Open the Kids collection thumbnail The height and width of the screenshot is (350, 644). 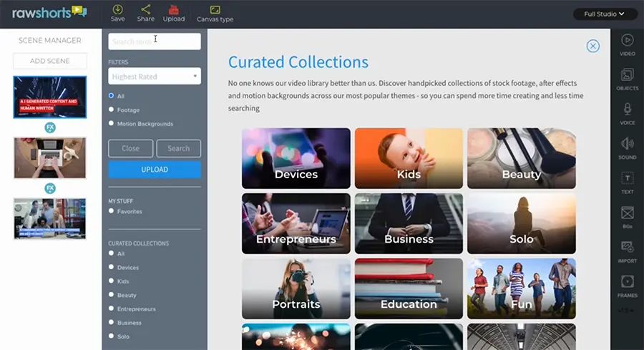(409, 158)
